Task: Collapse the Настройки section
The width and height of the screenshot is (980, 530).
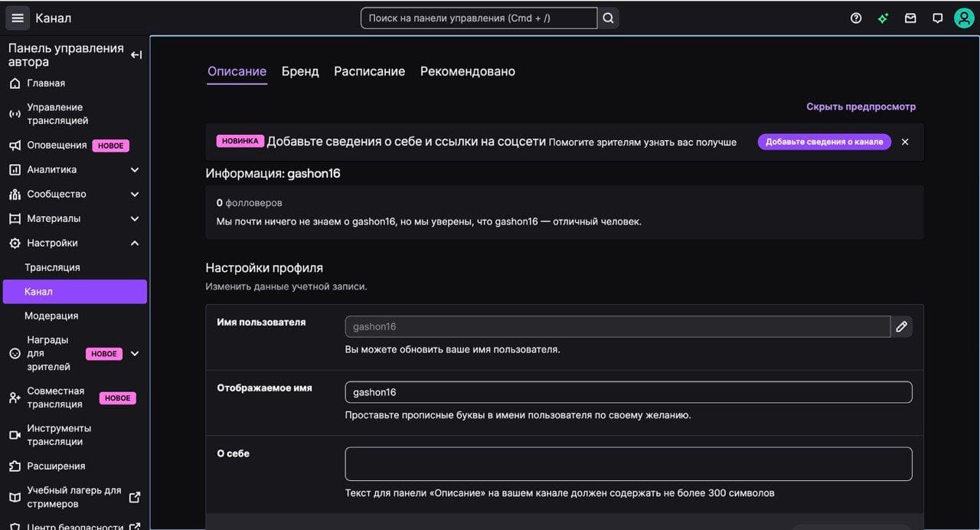Action: click(135, 243)
